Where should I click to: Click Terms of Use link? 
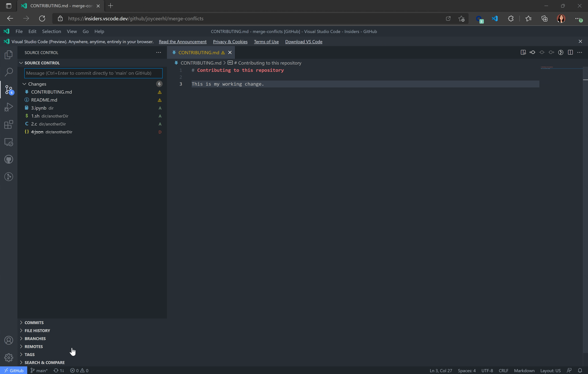click(266, 42)
